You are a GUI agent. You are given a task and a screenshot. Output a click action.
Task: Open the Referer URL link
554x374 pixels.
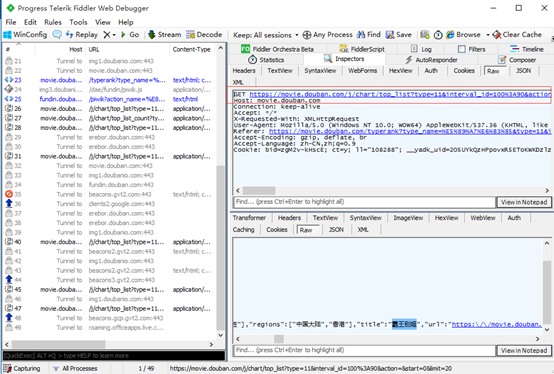coord(410,131)
